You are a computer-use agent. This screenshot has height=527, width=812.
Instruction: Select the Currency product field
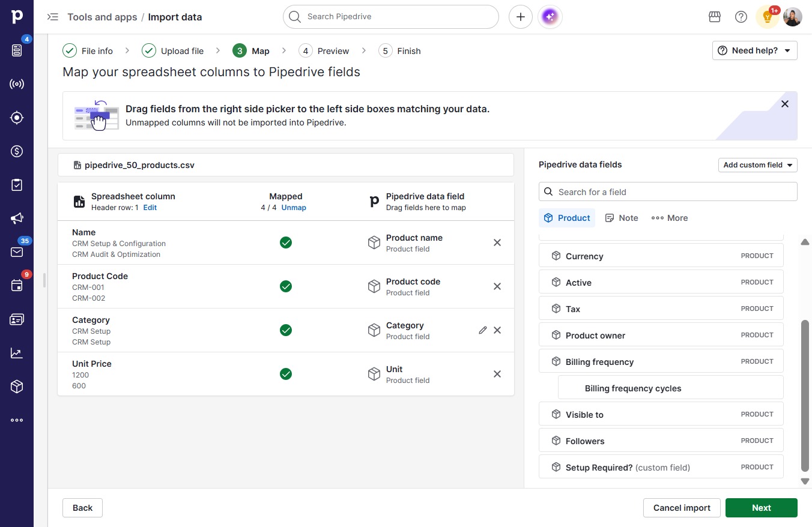[661, 256]
